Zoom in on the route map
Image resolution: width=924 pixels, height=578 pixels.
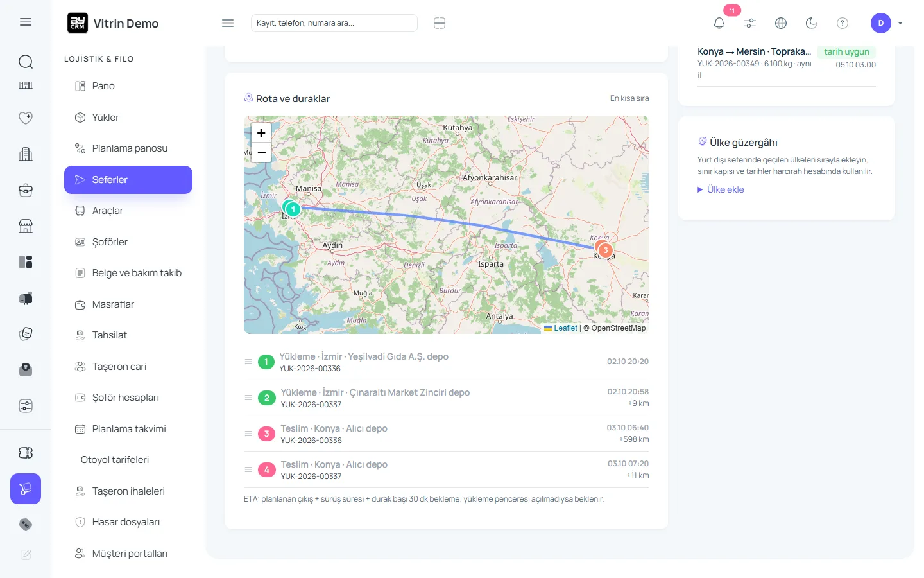pyautogui.click(x=261, y=133)
